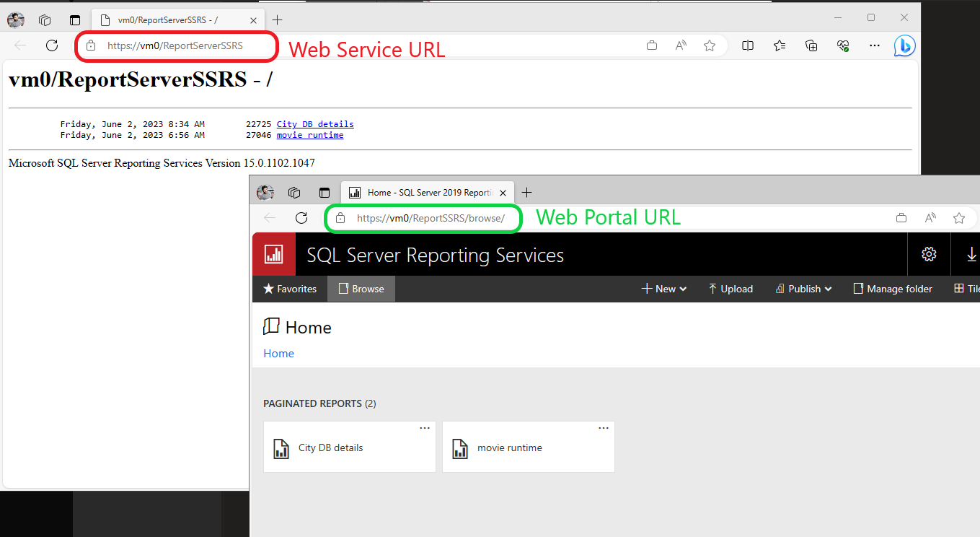The width and height of the screenshot is (980, 537).
Task: Open the movie runtime link in the directory listing
Action: coord(310,135)
